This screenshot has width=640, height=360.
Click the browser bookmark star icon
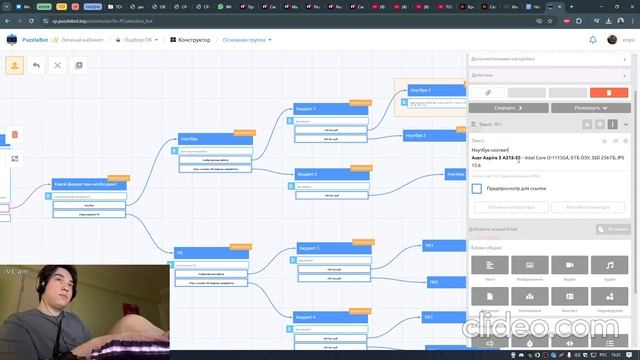point(550,21)
